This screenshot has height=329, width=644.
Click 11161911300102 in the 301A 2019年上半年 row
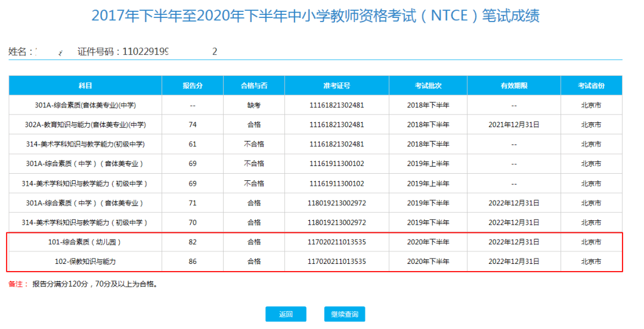pos(337,164)
